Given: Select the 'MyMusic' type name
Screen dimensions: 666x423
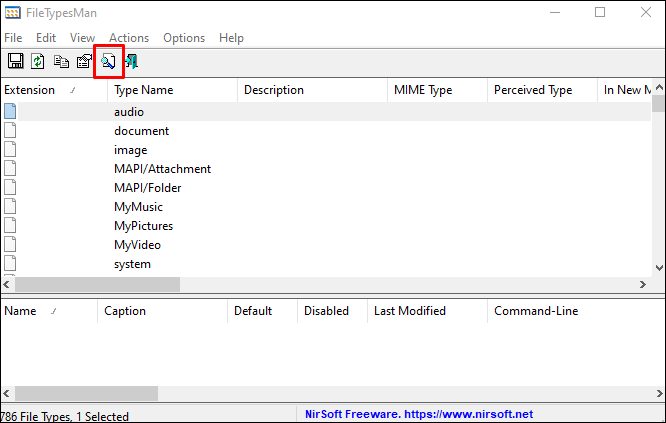Looking at the screenshot, I should [138, 207].
